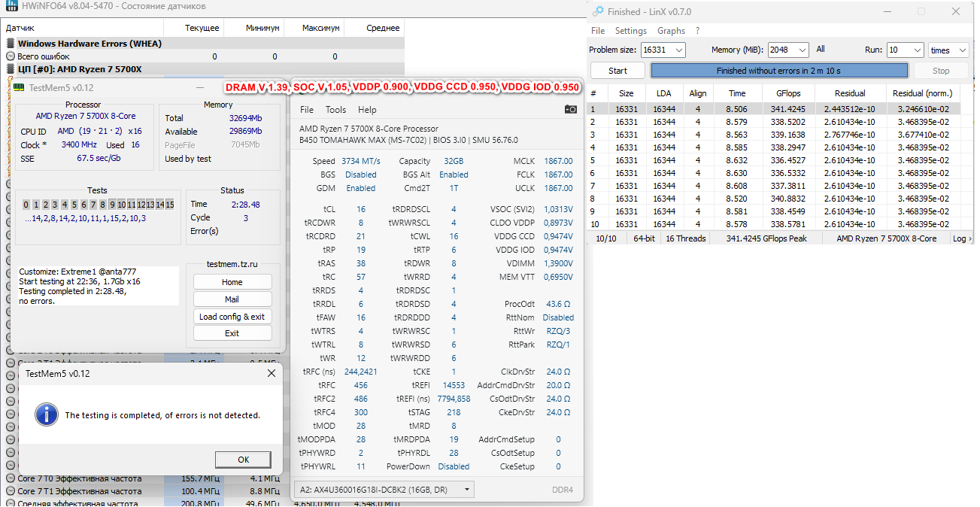
Task: Click 'Load config & exit' in TestMem5
Action: click(x=232, y=317)
